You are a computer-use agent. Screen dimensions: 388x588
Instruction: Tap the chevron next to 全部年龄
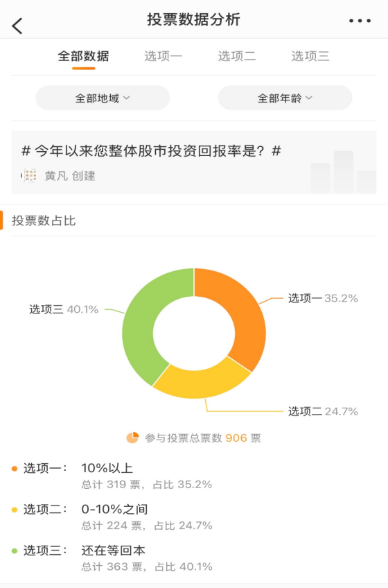click(x=309, y=98)
